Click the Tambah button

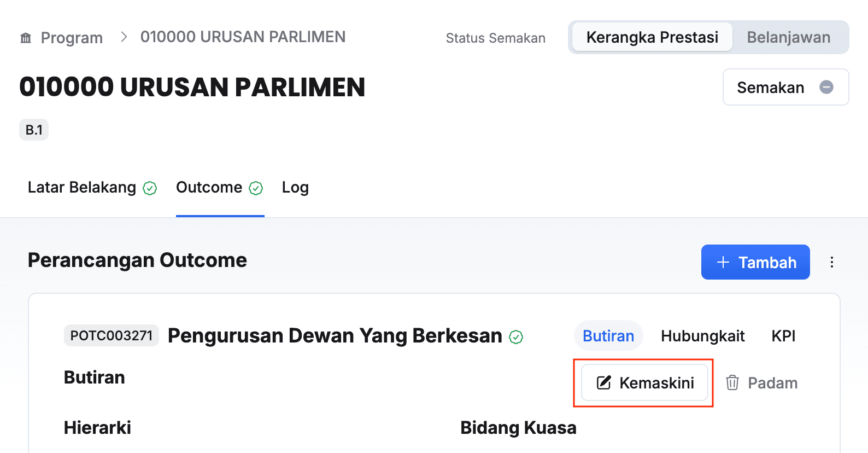[x=755, y=262]
